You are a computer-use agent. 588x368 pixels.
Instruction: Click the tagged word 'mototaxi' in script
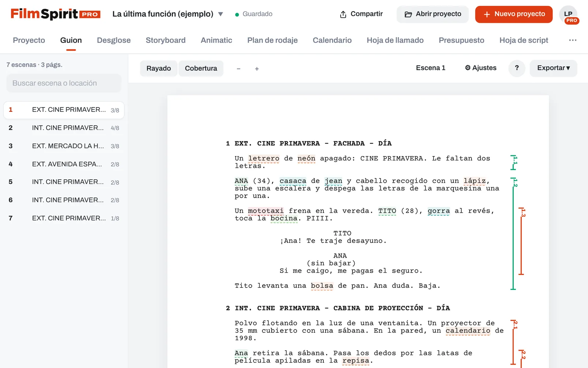pos(266,211)
